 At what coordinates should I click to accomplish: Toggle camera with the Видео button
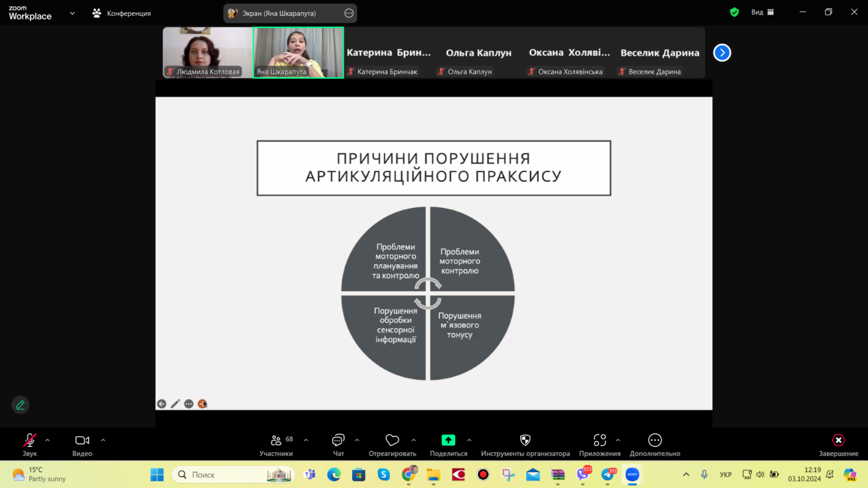point(82,440)
